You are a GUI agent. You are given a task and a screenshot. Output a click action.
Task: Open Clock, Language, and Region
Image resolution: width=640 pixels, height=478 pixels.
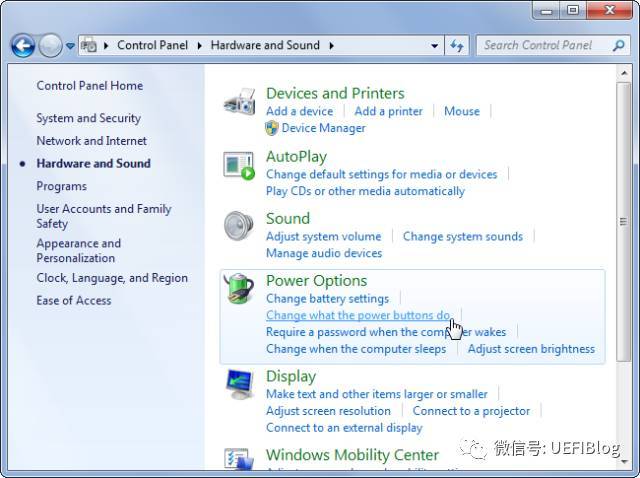click(112, 278)
